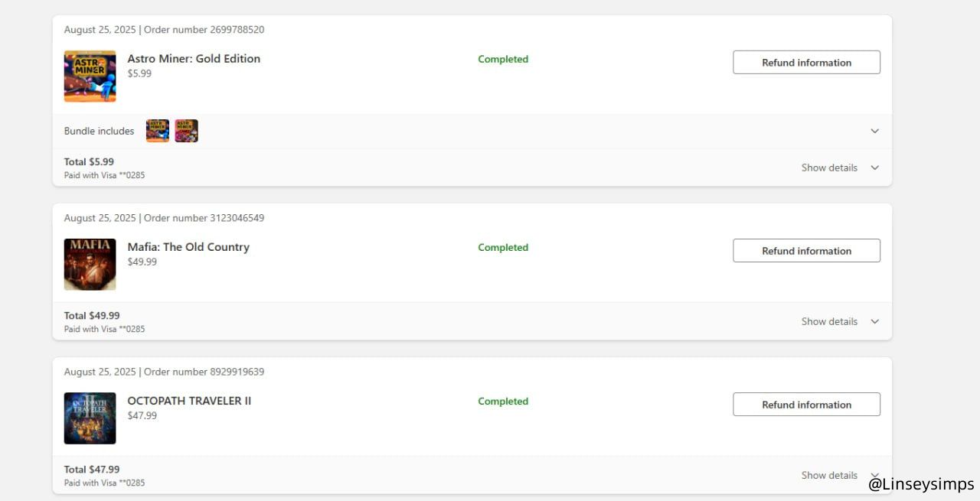The height and width of the screenshot is (501, 980).
Task: Open the Astro Miner game cover thumbnail
Action: (x=90, y=76)
